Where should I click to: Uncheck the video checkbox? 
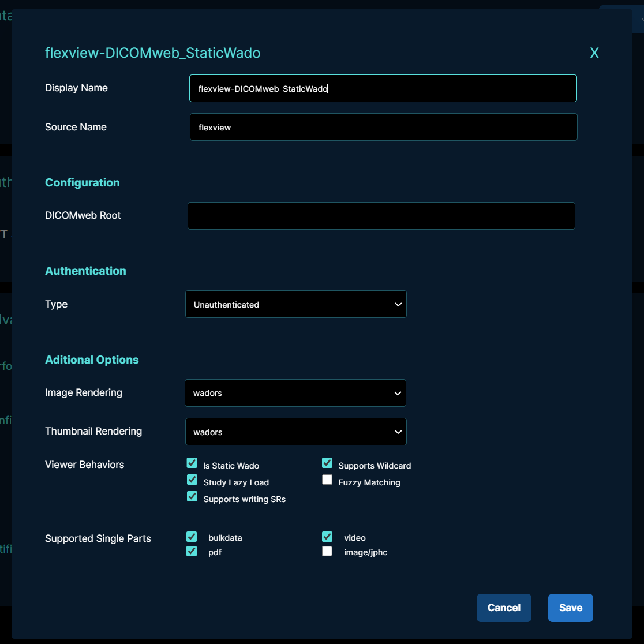[x=327, y=536]
